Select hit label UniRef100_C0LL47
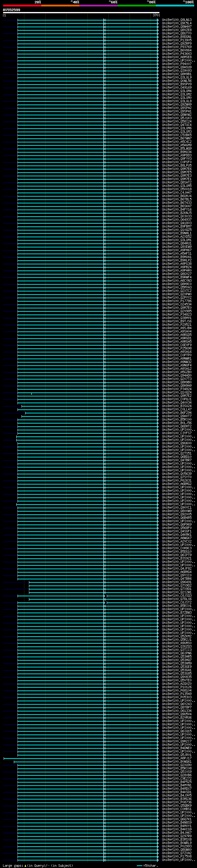The width and height of the screenshot is (197, 868). pyautogui.click(x=177, y=409)
